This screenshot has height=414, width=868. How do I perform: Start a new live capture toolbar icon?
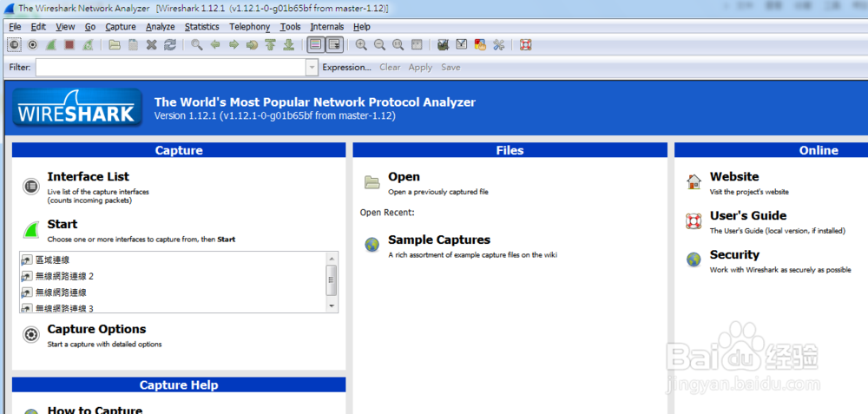(x=51, y=45)
